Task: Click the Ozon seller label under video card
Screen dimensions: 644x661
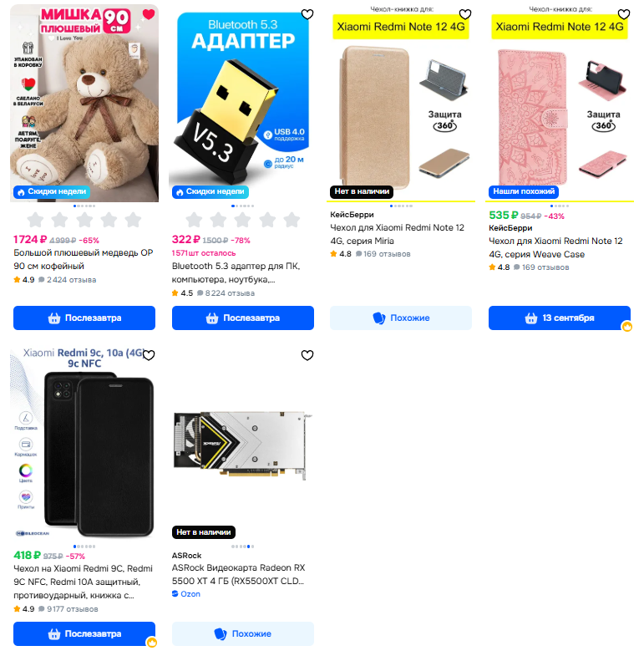Action: (x=186, y=594)
